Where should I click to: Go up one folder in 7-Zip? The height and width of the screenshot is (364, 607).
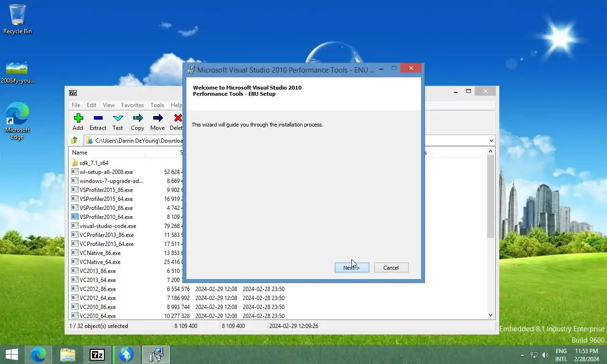click(x=74, y=140)
